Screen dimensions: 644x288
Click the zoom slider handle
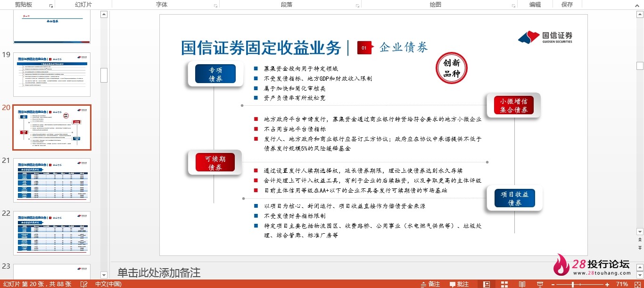(x=573, y=284)
